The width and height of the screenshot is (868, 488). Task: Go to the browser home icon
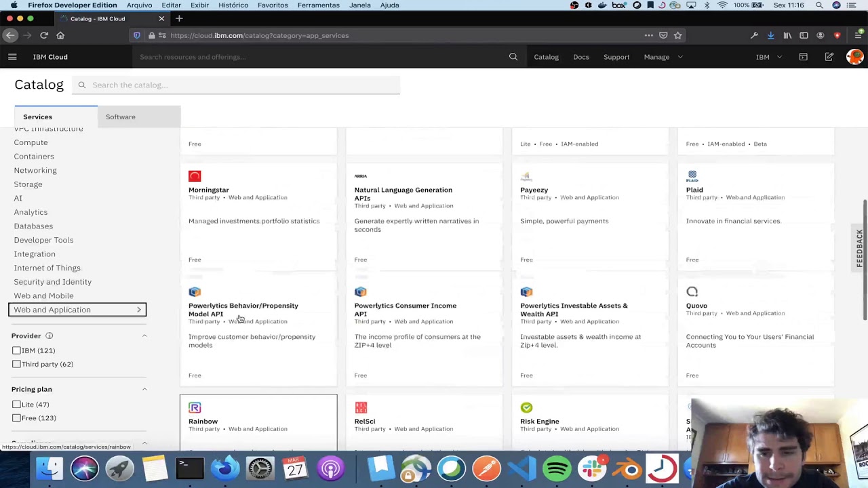[60, 35]
